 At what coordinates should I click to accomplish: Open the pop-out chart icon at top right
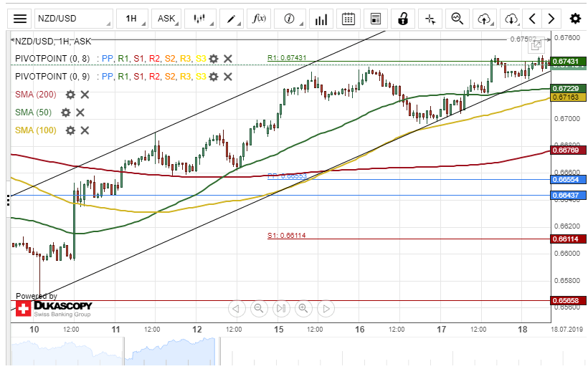(536, 45)
